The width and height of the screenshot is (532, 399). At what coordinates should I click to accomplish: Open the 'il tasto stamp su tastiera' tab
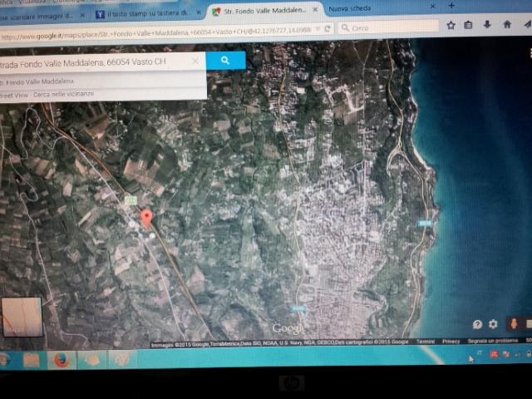point(143,15)
